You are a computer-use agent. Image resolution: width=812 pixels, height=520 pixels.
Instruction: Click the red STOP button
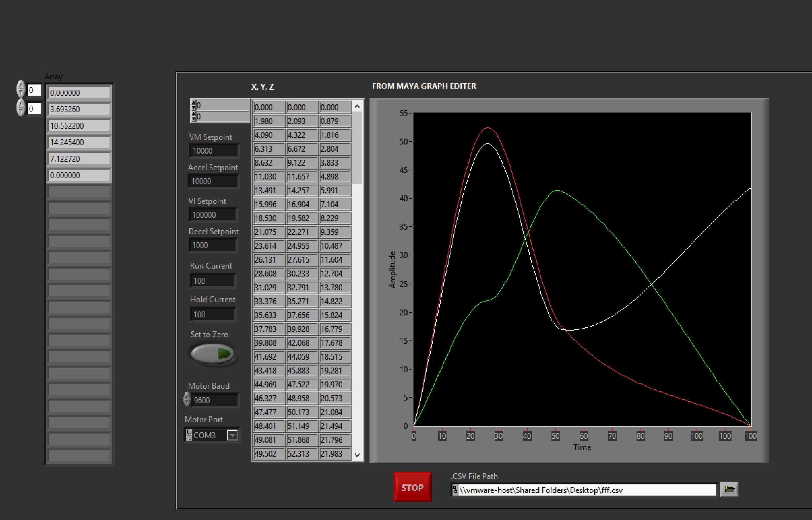click(412, 487)
